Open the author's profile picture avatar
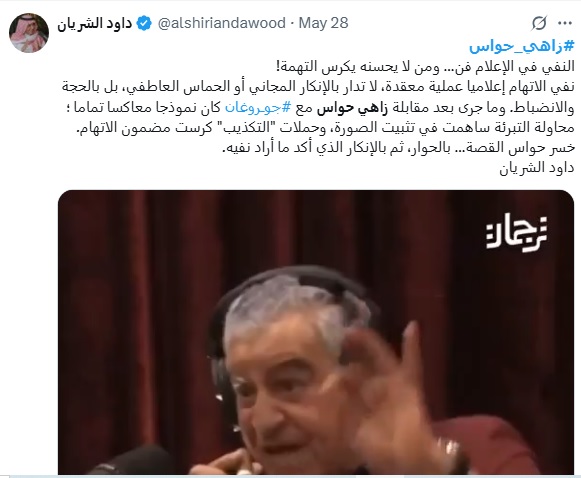The image size is (581, 478). pos(29,33)
